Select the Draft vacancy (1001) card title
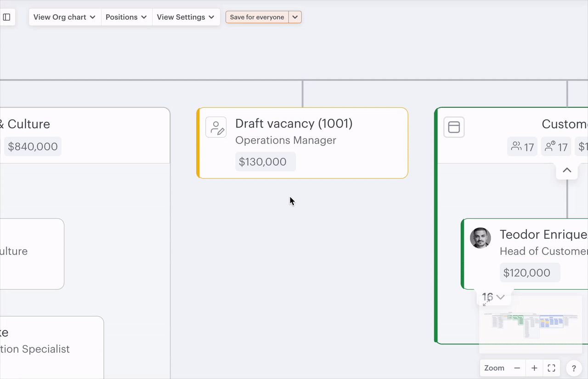 point(294,123)
